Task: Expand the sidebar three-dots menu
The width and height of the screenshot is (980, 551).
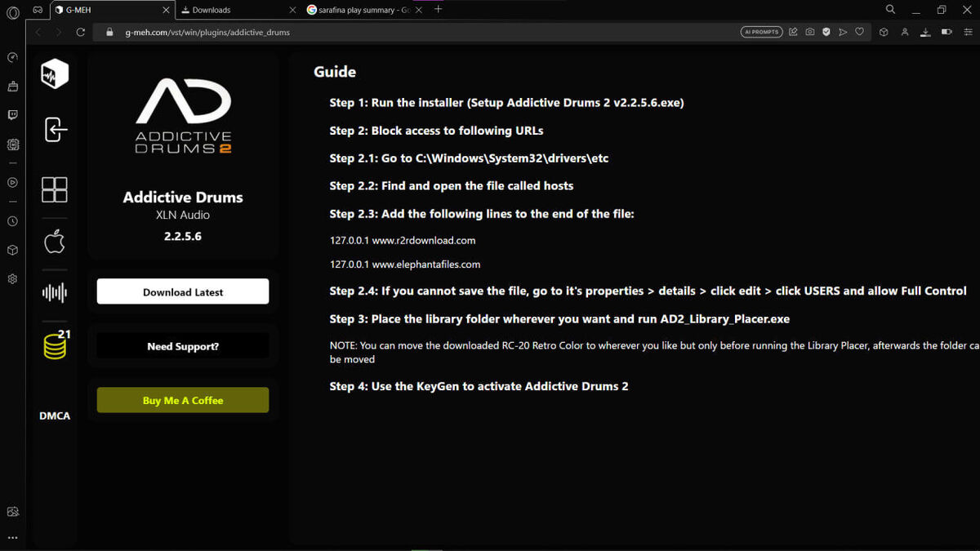Action: click(12, 537)
